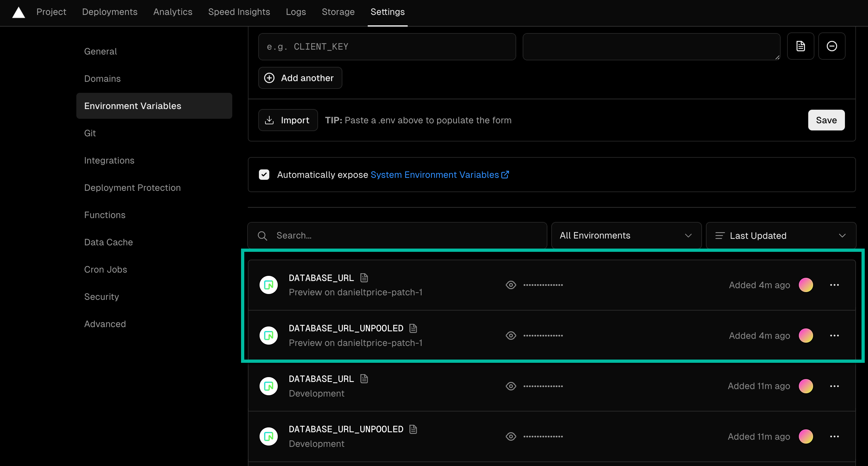Click the Vercel triangle logo
Image resolution: width=868 pixels, height=466 pixels.
pyautogui.click(x=19, y=12)
